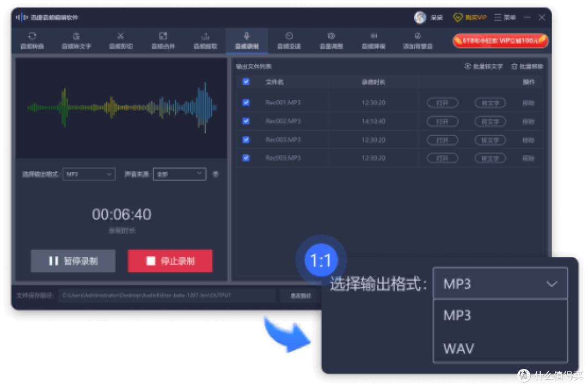This screenshot has height=388, width=588.
Task: Click 批量转文字 above the file list
Action: [x=483, y=66]
